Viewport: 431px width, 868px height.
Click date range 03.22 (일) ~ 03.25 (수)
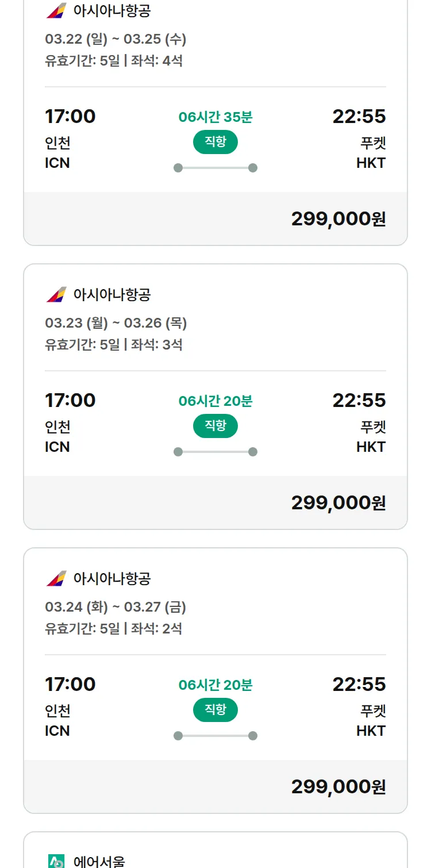[x=116, y=39]
